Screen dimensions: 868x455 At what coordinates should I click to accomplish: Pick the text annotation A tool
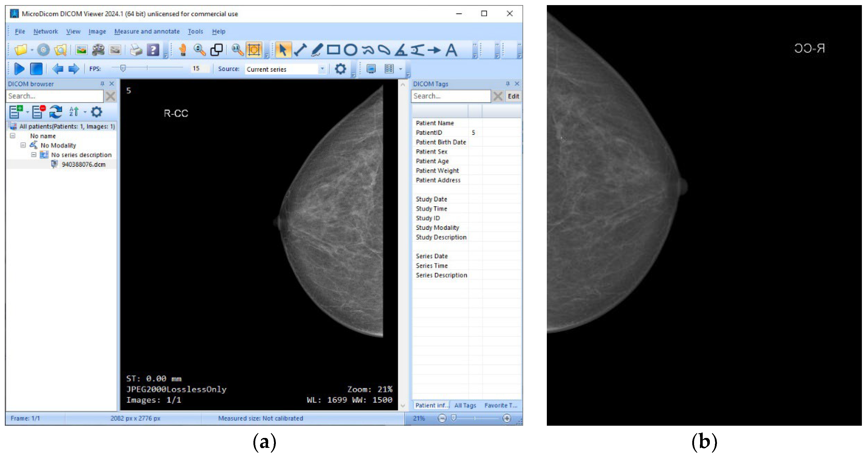point(451,50)
